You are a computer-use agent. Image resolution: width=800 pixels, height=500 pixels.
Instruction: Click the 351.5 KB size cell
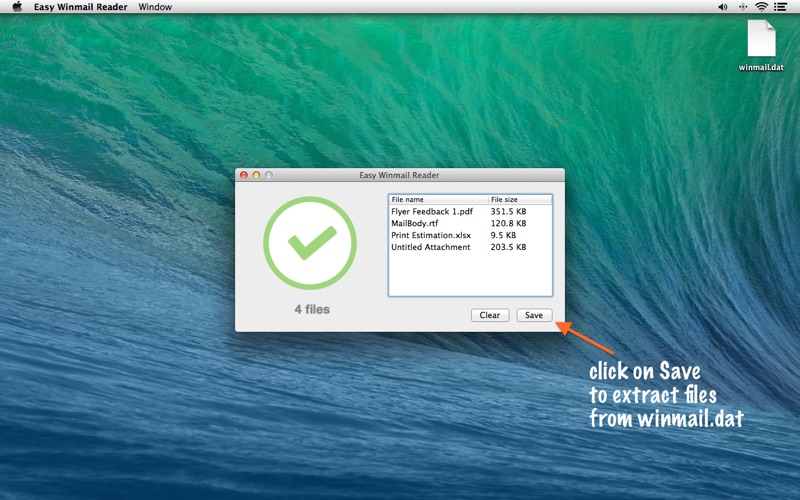pyautogui.click(x=508, y=211)
